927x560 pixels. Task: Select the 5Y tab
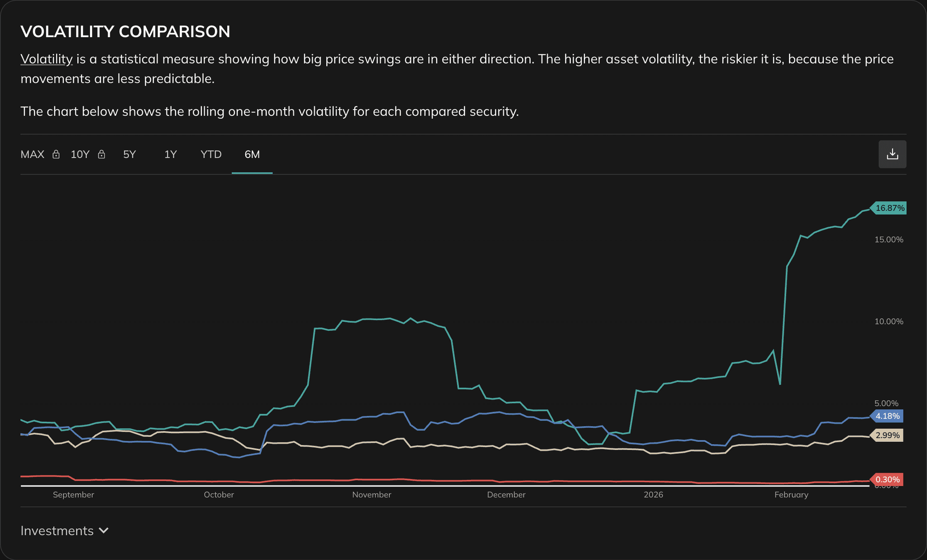pyautogui.click(x=129, y=154)
